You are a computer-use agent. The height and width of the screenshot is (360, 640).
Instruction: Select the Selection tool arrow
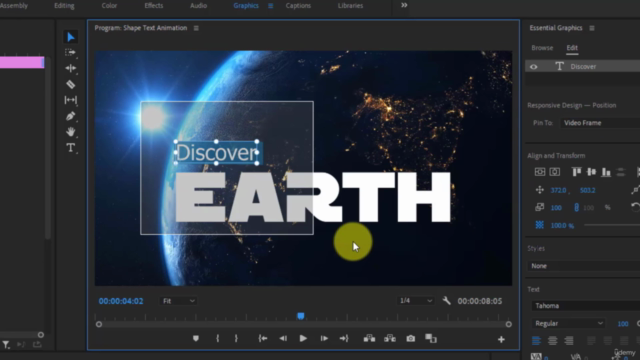[x=71, y=37]
